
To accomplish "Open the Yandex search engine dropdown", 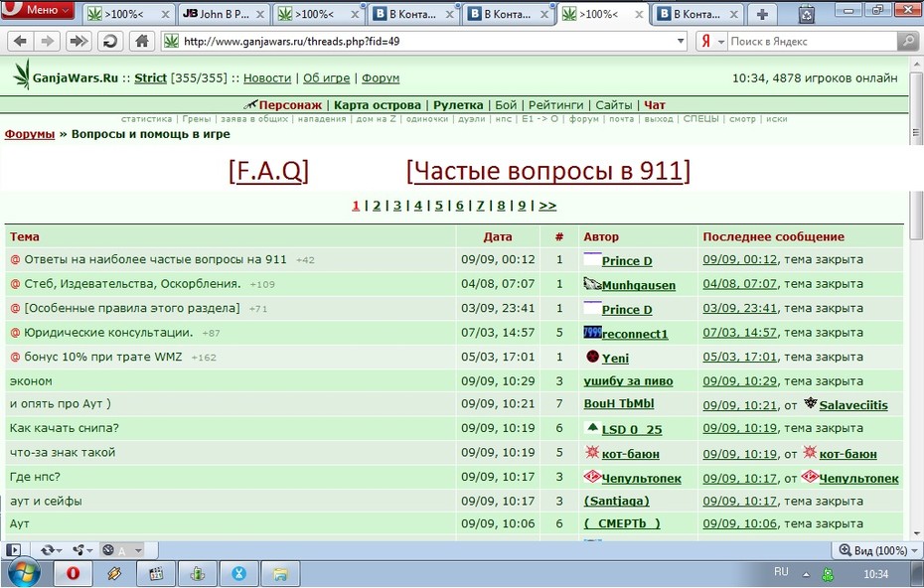I will [711, 42].
